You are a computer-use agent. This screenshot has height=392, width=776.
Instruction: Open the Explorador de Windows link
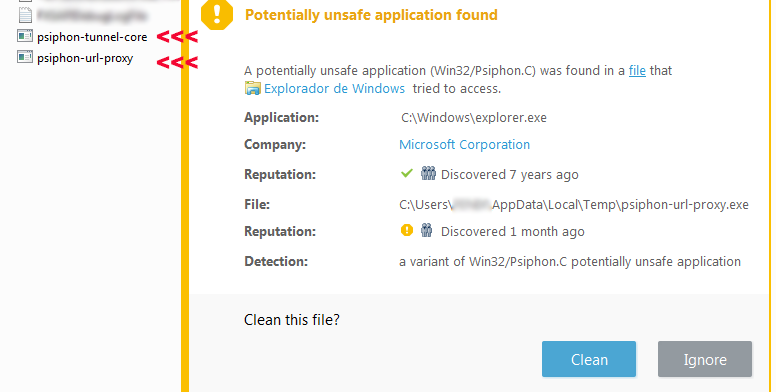point(334,89)
